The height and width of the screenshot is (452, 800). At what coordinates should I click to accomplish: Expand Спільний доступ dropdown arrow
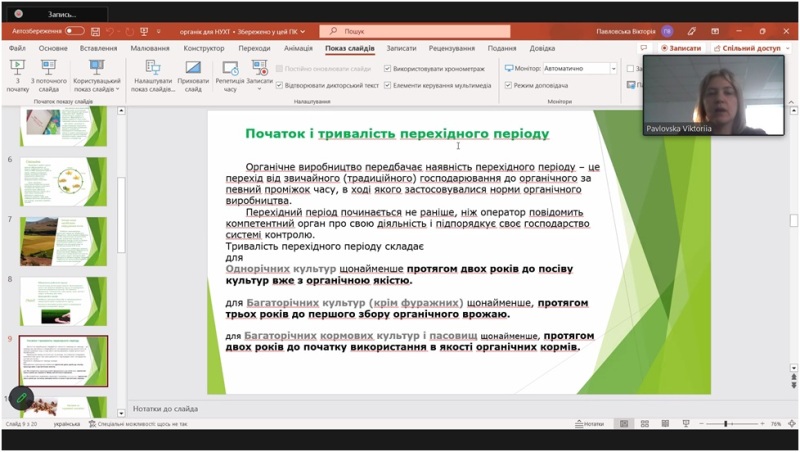point(788,48)
